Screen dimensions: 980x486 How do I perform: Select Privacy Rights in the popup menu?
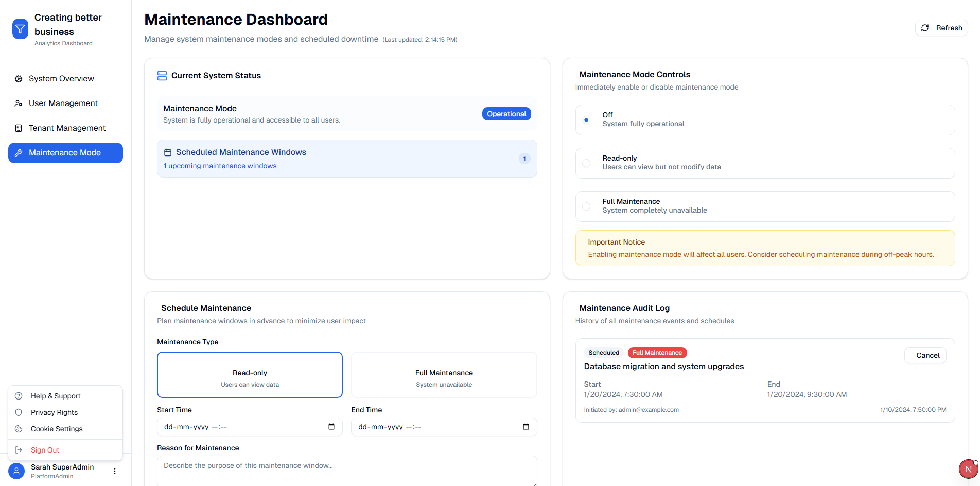tap(54, 412)
